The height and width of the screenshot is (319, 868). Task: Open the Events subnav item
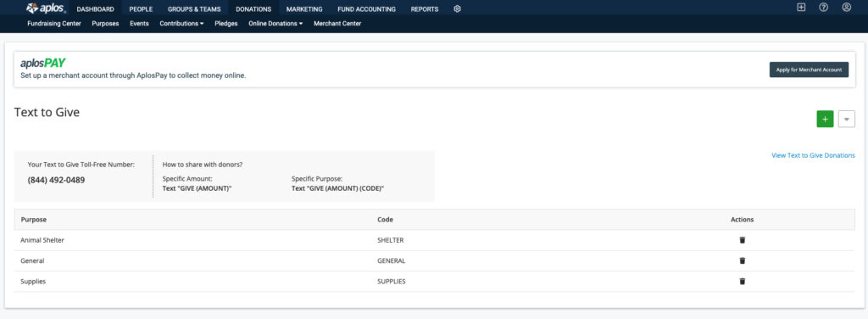pyautogui.click(x=139, y=24)
